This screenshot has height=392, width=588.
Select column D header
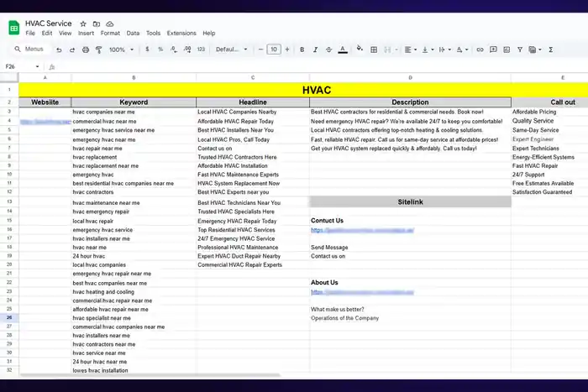pos(410,77)
